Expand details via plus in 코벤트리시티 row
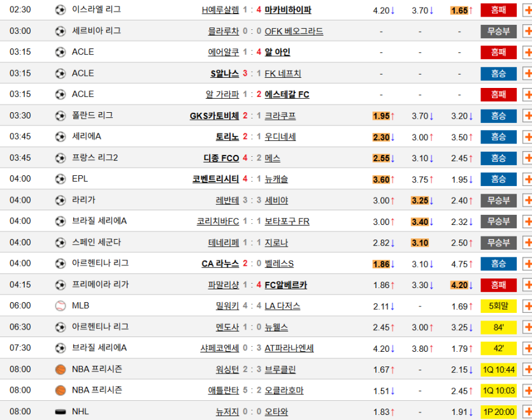 [x=528, y=179]
